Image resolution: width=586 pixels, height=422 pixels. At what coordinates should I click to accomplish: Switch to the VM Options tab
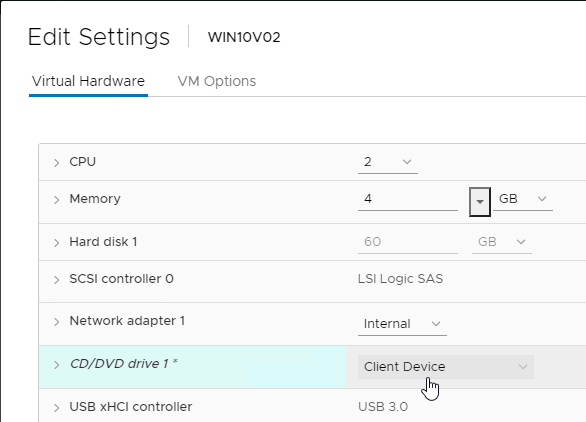tap(217, 81)
